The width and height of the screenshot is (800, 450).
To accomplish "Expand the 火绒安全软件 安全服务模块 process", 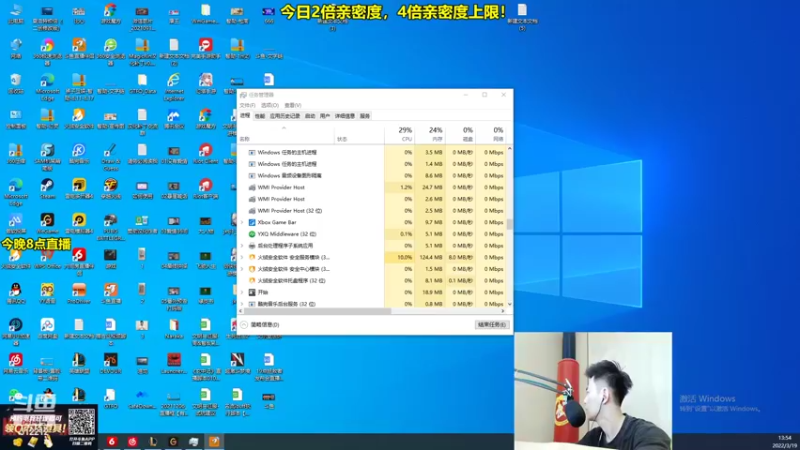I will (242, 258).
